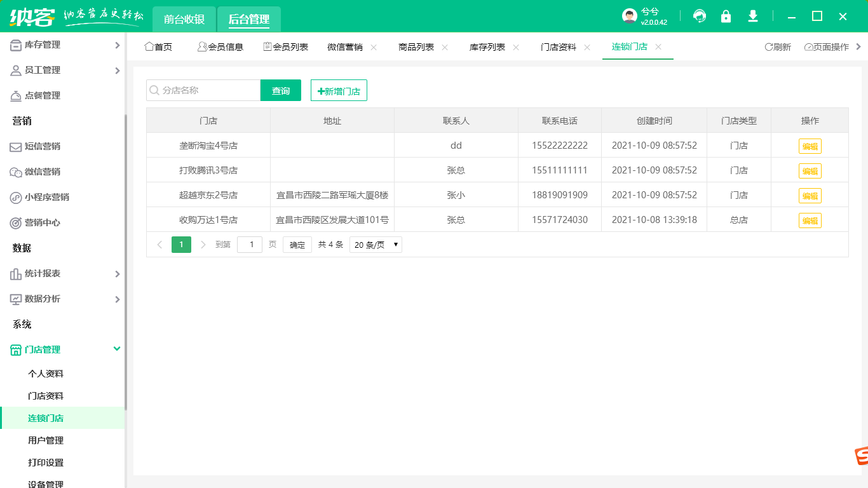Expand the 统计报表 menu
Image resolution: width=868 pixels, height=488 pixels.
(64, 273)
